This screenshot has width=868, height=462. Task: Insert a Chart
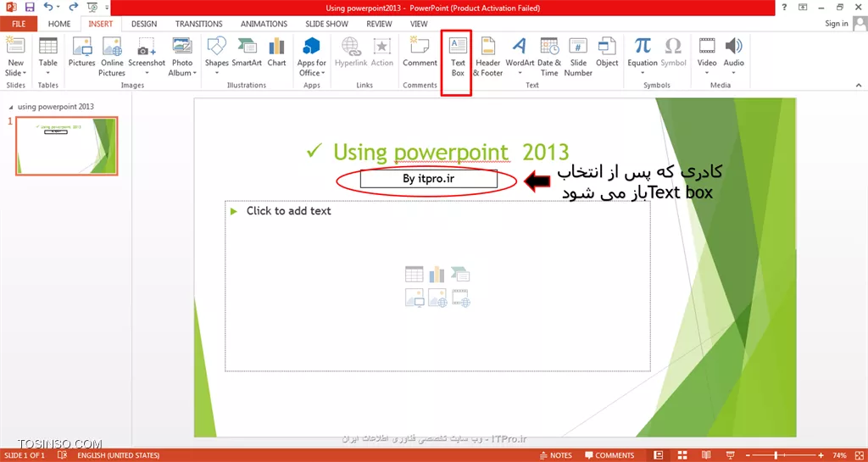[x=276, y=53]
